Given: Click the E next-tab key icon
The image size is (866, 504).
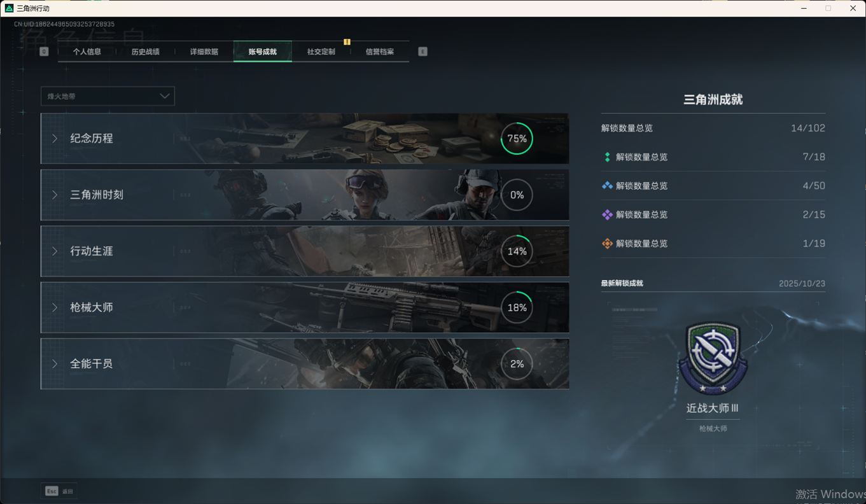Looking at the screenshot, I should click(x=423, y=52).
